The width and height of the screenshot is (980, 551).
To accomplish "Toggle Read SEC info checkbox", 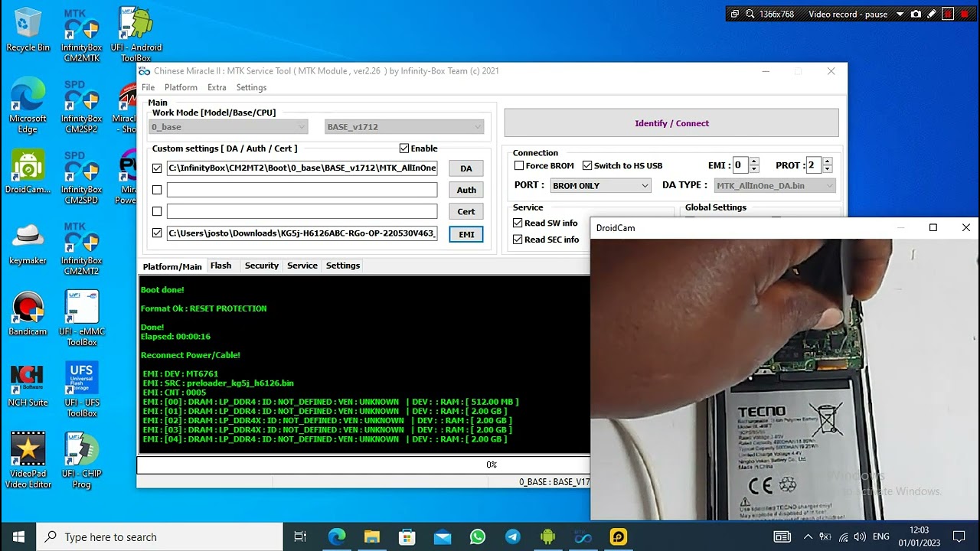I will [x=518, y=240].
